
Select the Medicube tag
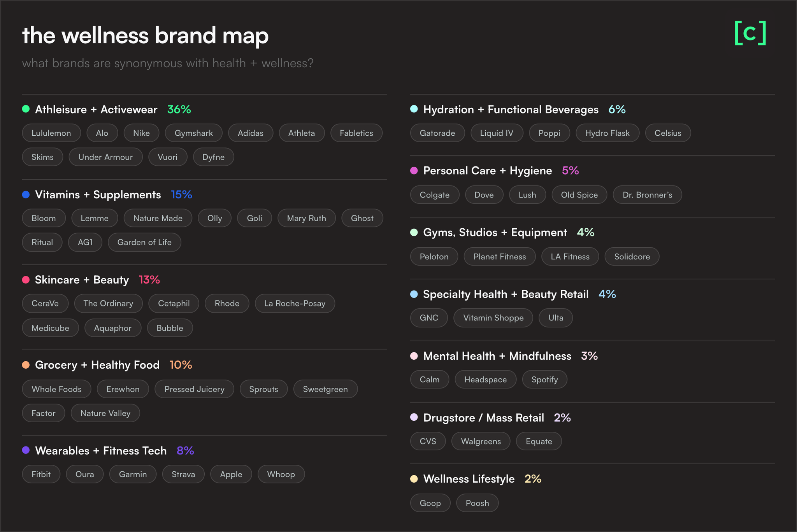click(x=51, y=328)
